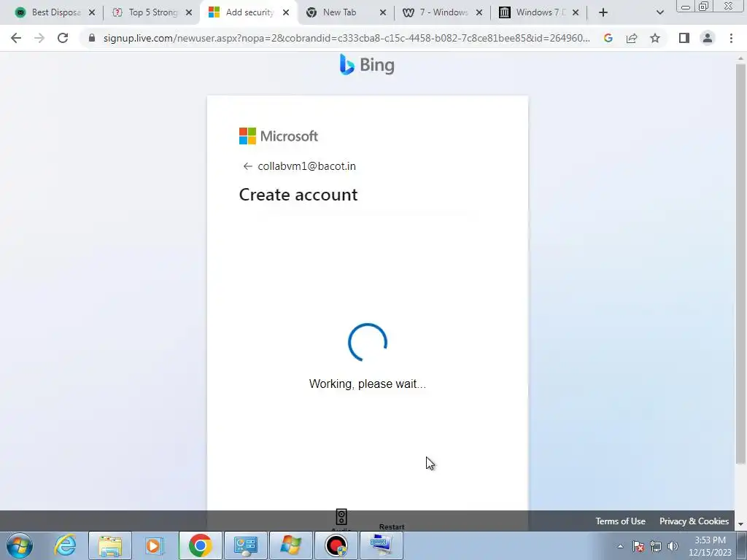Image resolution: width=747 pixels, height=560 pixels.
Task: Open the Control Panel taskbar icon
Action: [x=245, y=545]
